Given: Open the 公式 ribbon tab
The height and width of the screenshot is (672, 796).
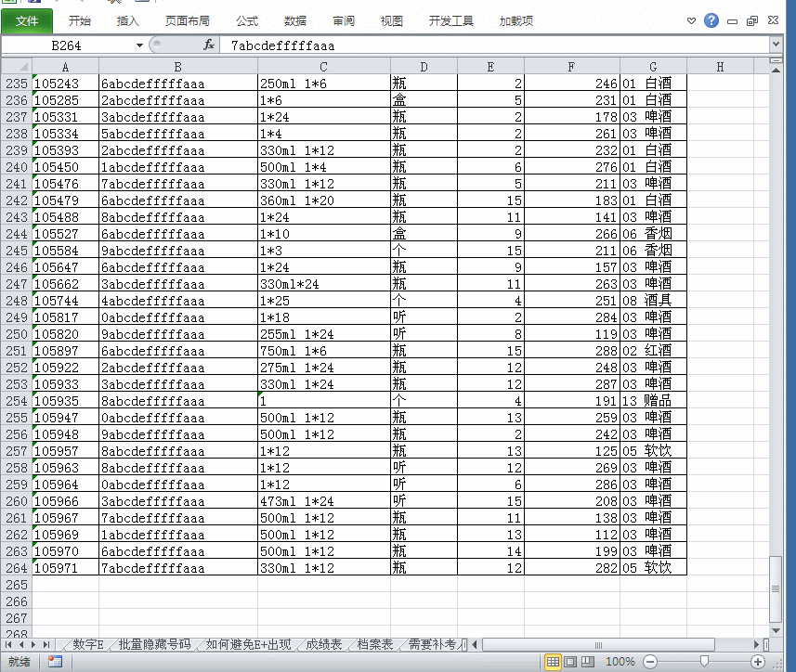Looking at the screenshot, I should click(247, 21).
